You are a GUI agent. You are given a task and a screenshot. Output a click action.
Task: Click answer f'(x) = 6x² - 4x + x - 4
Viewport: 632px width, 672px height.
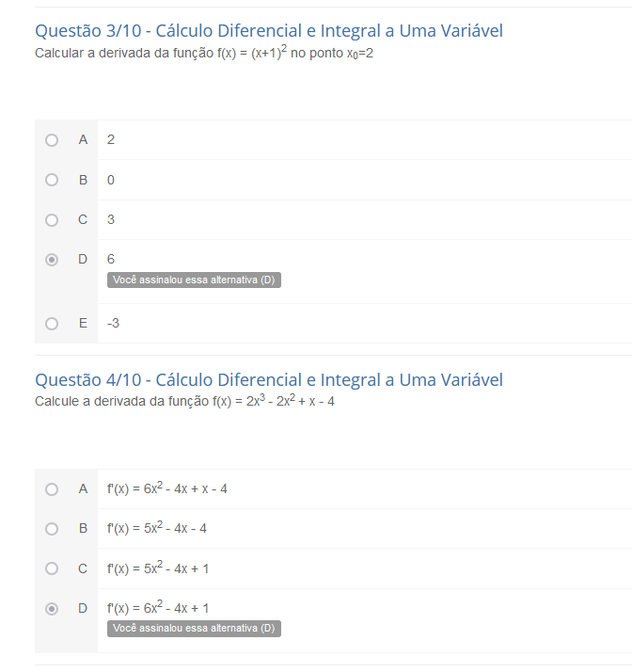167,488
